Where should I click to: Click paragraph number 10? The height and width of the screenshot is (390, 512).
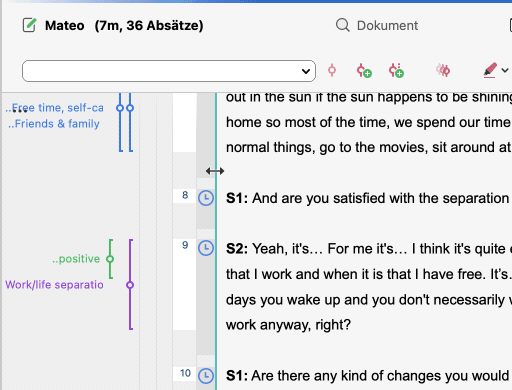[185, 373]
